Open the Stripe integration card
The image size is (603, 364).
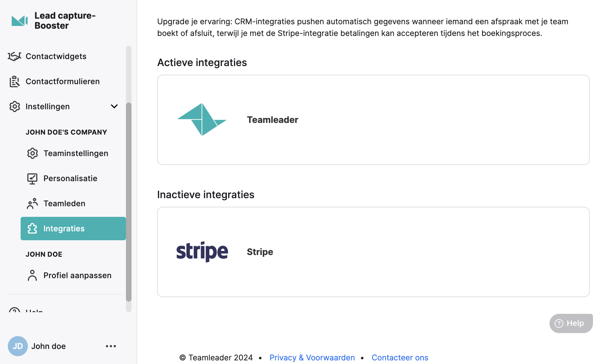[373, 252]
